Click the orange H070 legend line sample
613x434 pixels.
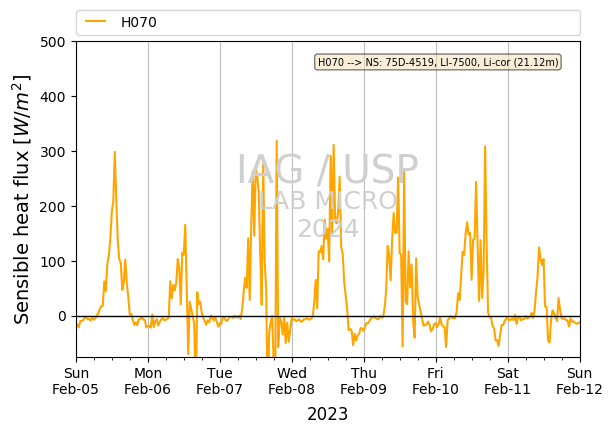coord(96,22)
